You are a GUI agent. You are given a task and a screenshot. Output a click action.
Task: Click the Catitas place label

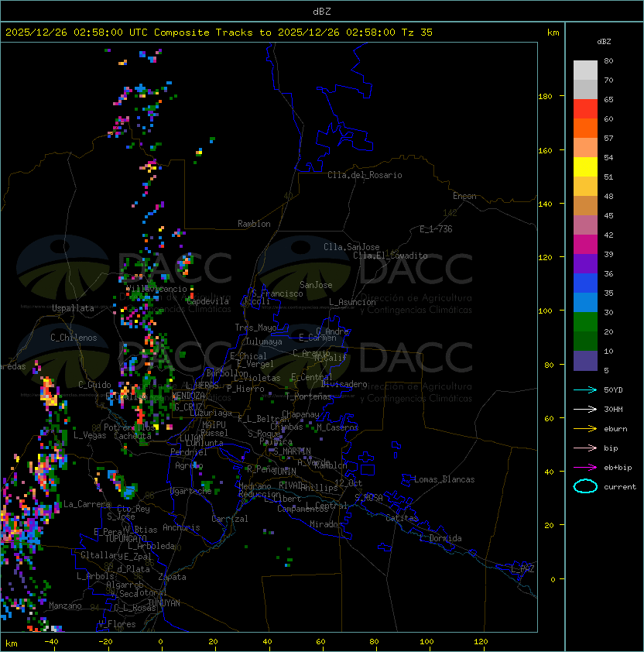coord(402,518)
